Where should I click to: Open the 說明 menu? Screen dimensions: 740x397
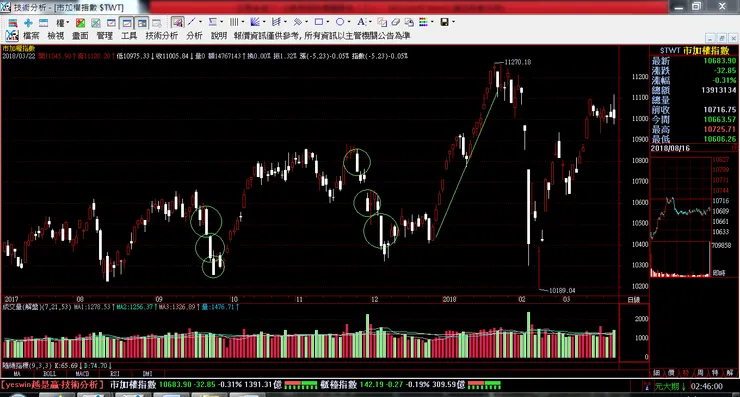(x=219, y=35)
